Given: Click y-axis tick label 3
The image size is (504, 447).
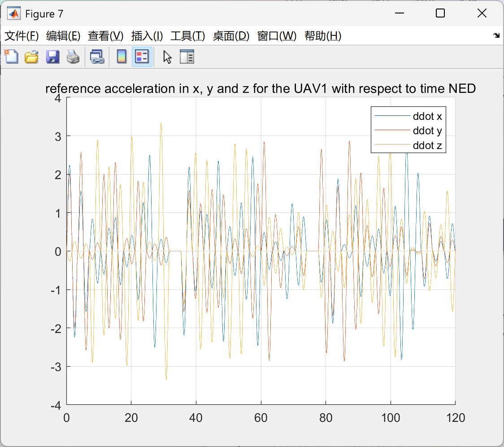Looking at the screenshot, I should 58,137.
